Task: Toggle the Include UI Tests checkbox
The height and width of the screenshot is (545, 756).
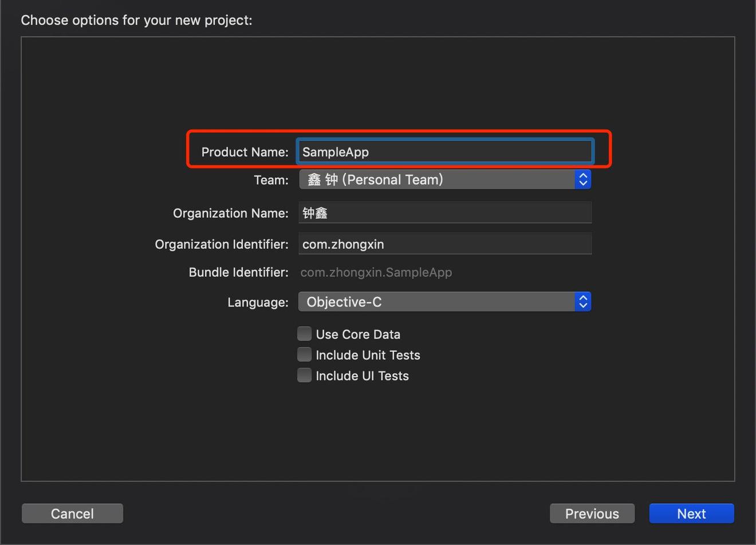Action: [x=305, y=375]
